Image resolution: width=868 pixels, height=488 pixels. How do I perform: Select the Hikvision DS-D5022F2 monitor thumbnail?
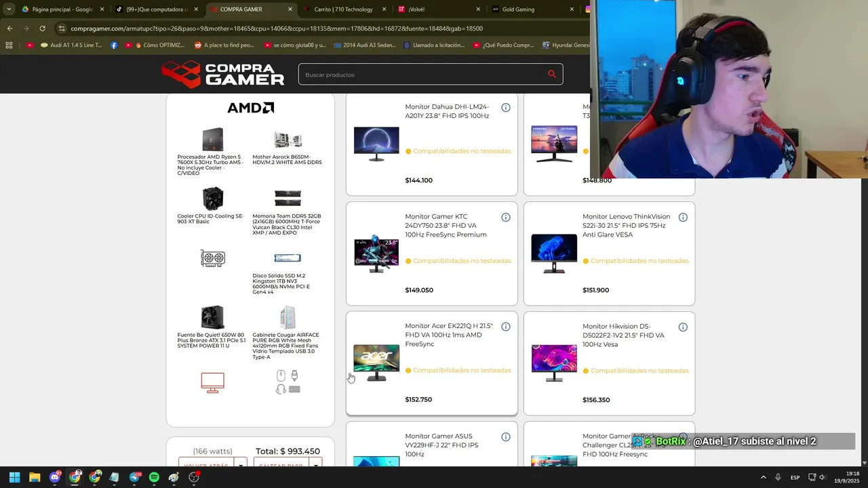tap(554, 363)
